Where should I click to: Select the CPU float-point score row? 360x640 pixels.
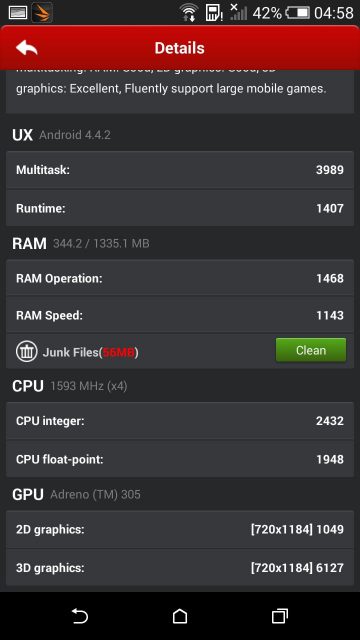[x=180, y=459]
